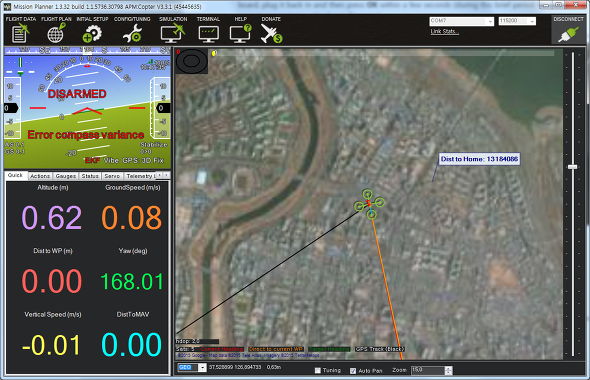Click the Yaw 168.01 readout
This screenshot has height=380, width=590.
[x=132, y=281]
